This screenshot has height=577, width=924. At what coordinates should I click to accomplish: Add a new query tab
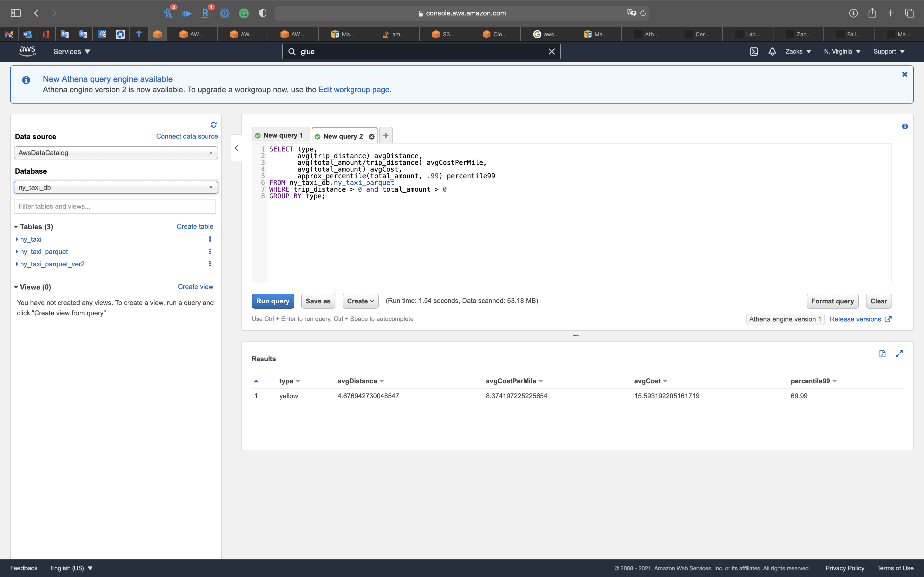pyautogui.click(x=386, y=135)
